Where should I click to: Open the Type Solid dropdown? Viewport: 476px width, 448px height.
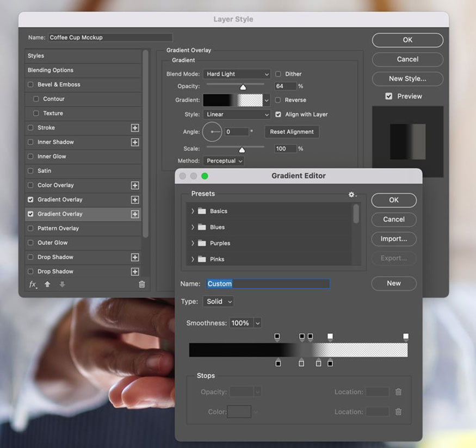coord(218,302)
